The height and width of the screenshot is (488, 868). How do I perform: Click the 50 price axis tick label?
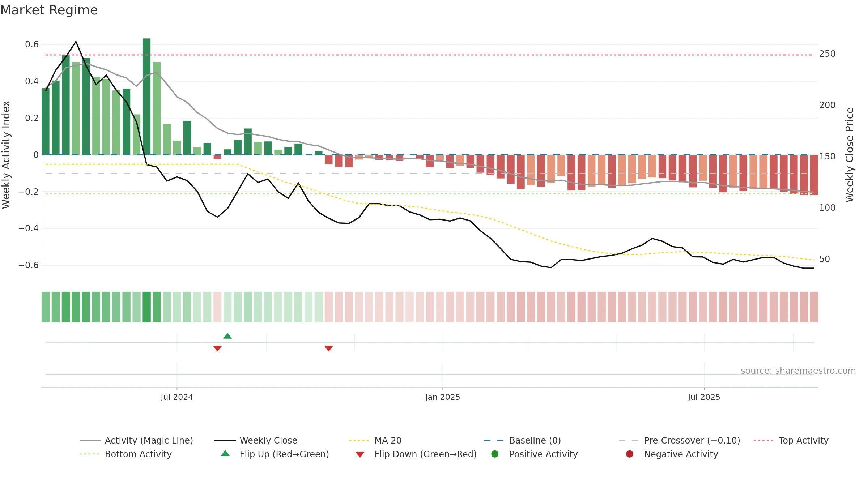click(825, 259)
